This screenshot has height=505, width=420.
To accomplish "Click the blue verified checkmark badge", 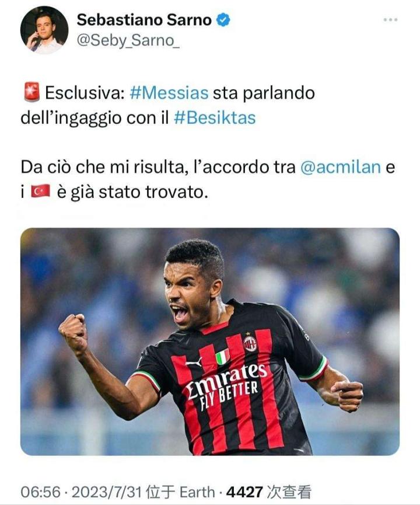I will point(223,20).
